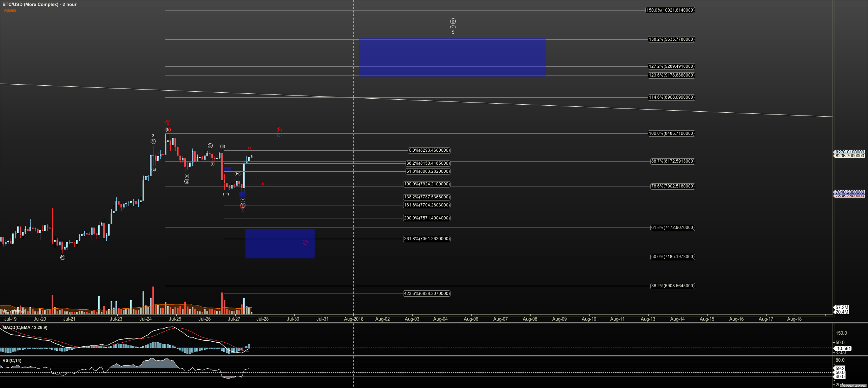Select the 38.2%(8150.4185000) level label
Screen dimensions: 868x388
[428, 163]
